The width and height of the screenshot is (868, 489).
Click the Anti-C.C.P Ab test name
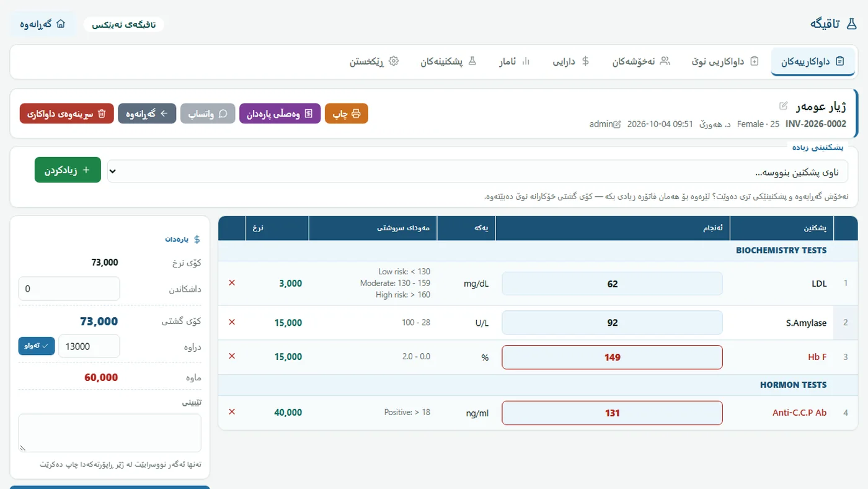tap(800, 413)
